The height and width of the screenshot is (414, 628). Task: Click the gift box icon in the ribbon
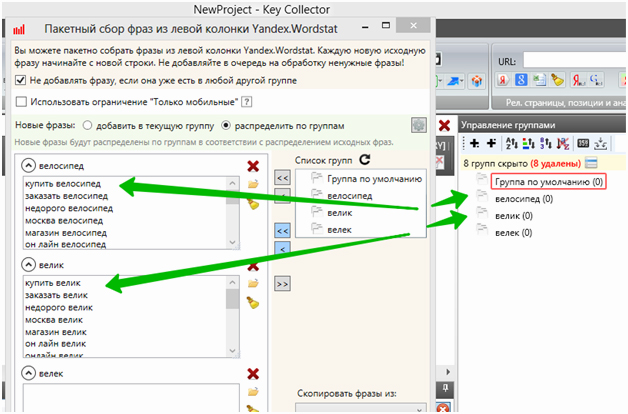477,81
